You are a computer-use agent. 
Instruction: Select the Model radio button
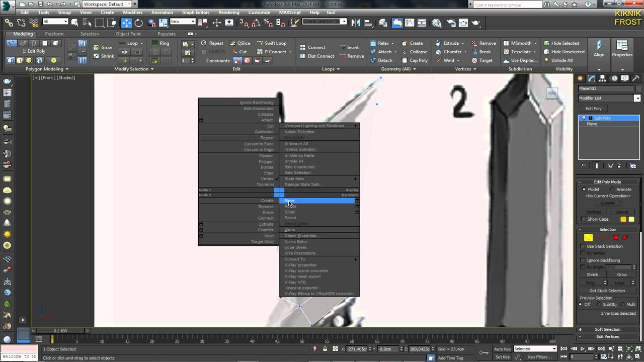tap(584, 190)
